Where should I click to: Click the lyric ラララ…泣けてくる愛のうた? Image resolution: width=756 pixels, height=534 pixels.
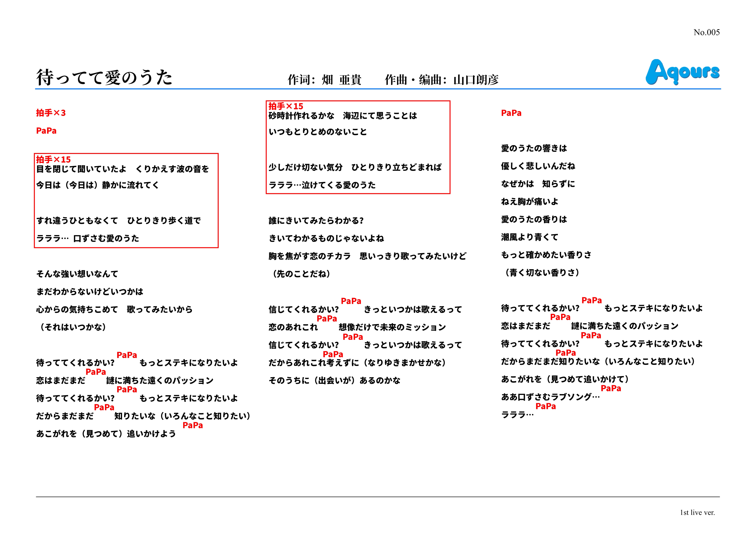pyautogui.click(x=322, y=185)
